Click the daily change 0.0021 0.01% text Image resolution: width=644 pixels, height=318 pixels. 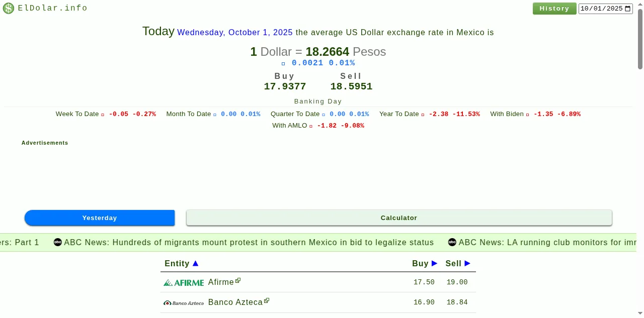tap(324, 63)
